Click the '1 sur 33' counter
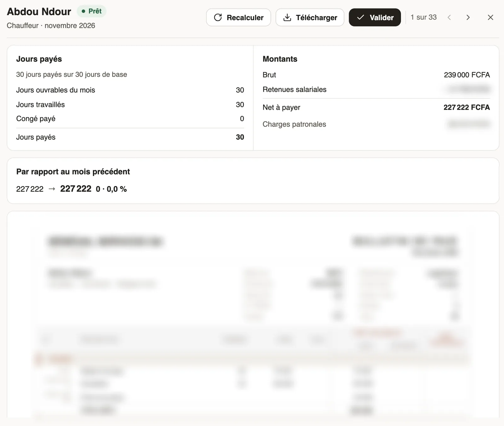Screen dimensions: 504x426 tap(424, 17)
